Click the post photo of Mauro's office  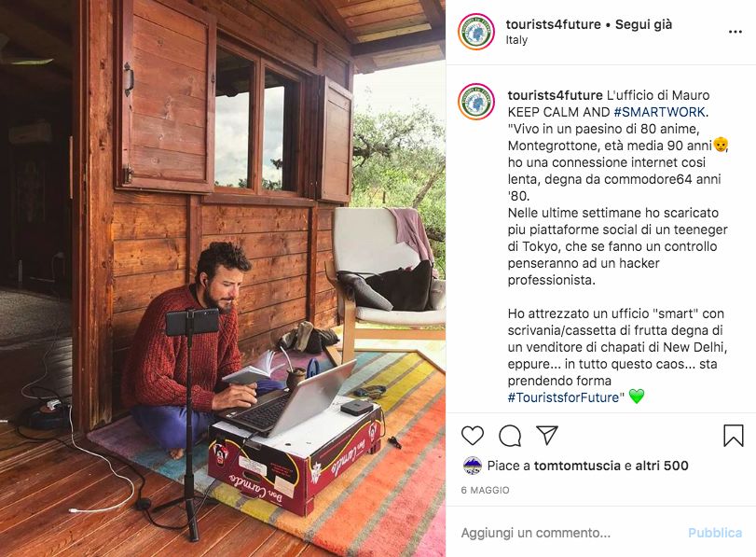[223, 278]
